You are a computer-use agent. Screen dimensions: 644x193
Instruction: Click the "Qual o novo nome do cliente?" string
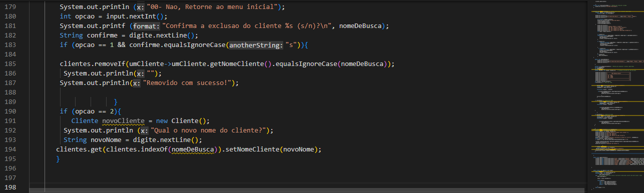tap(209, 130)
